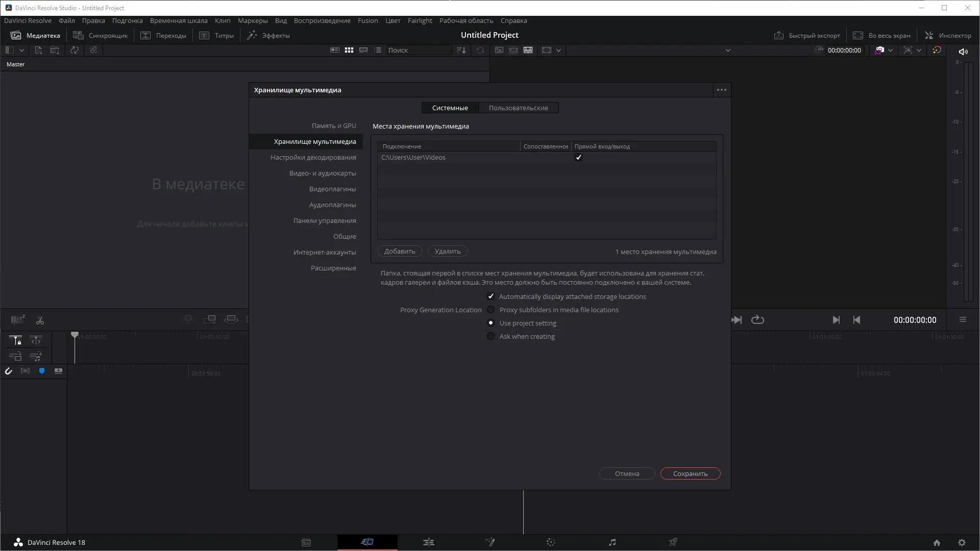Viewport: 980px width, 551px height.
Task: Mute audio with the speaker icon
Action: coord(963,52)
